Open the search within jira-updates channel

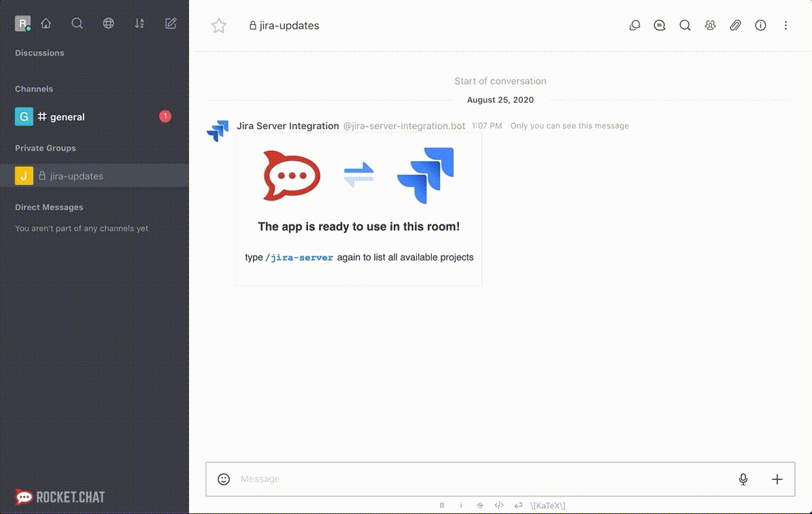click(685, 25)
